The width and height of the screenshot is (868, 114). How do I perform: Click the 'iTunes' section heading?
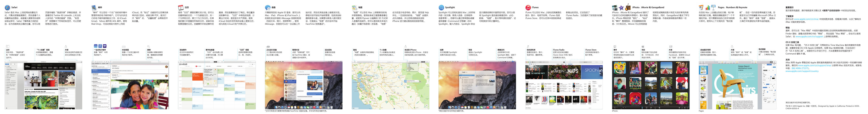(x=535, y=7)
